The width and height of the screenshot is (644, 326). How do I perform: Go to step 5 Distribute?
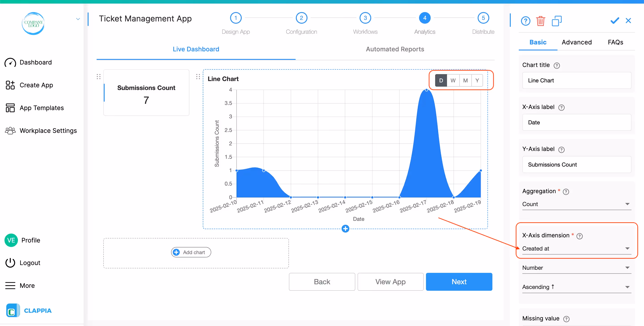coord(483,18)
